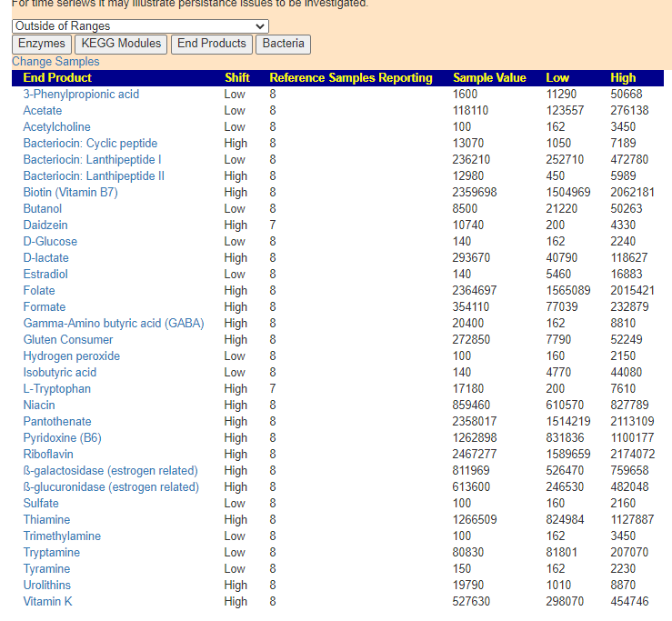Click the Enzymes button
672x621 pixels.
(x=42, y=44)
